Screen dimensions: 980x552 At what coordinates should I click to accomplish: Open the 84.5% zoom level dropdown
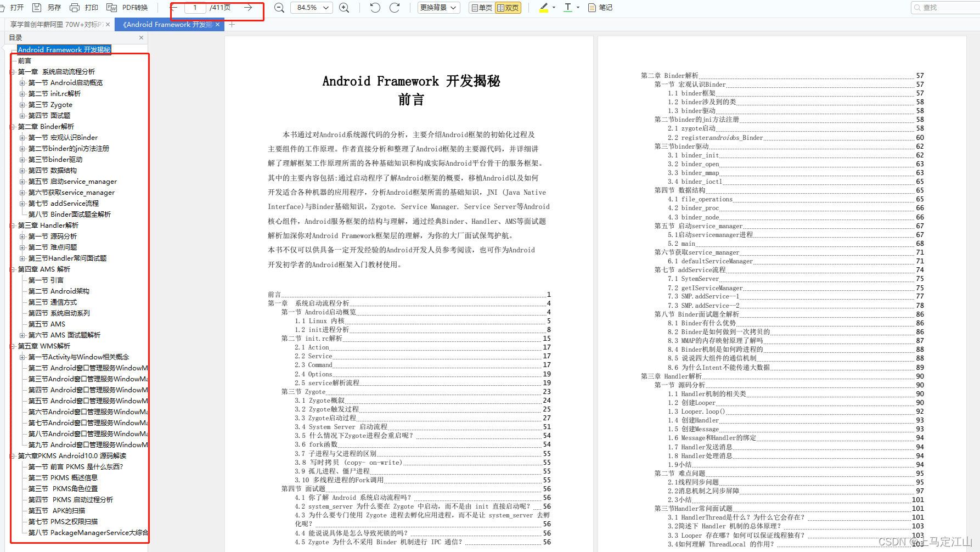pos(312,8)
